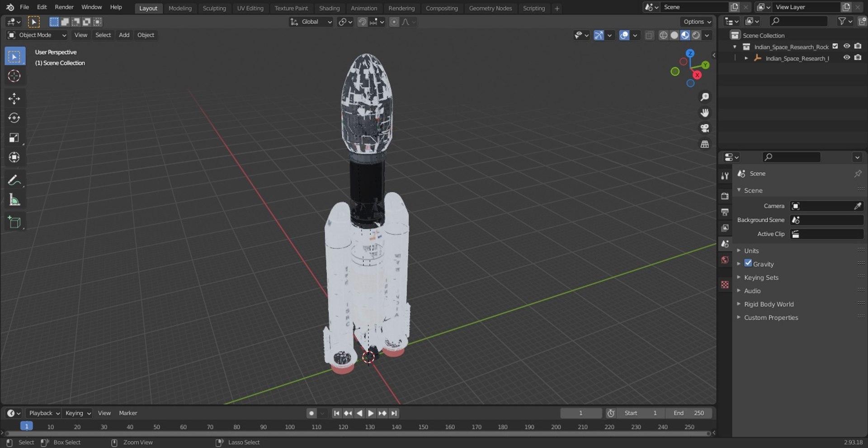The width and height of the screenshot is (868, 448).
Task: Switch to the Shading workspace tab
Action: pos(329,8)
